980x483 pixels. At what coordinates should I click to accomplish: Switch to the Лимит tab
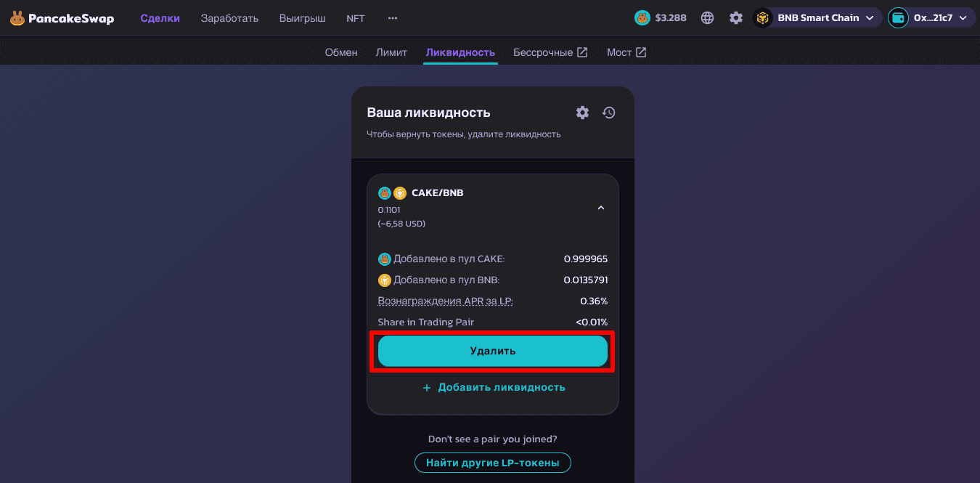click(x=391, y=52)
